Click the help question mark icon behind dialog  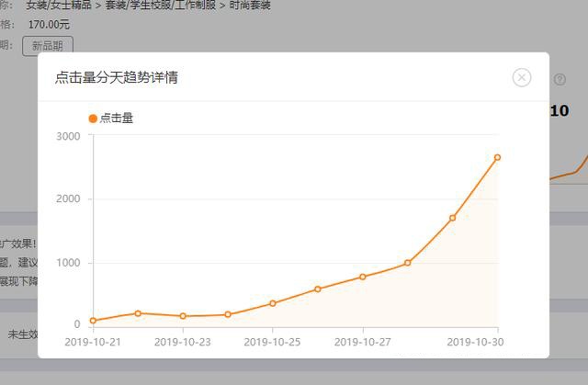point(560,79)
